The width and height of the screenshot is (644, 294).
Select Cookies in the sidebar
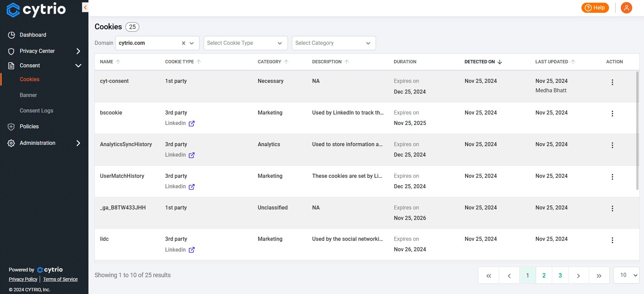pyautogui.click(x=30, y=79)
